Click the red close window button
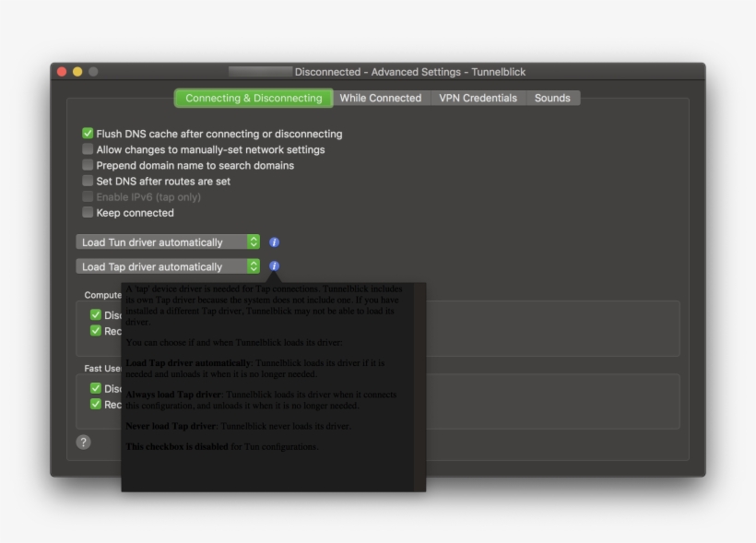 [x=62, y=72]
